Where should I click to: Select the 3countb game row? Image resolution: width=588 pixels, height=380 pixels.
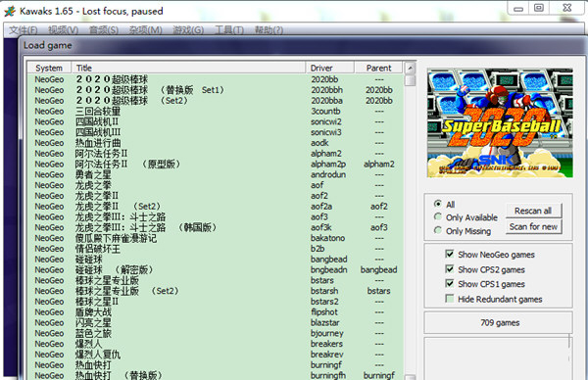[216, 111]
